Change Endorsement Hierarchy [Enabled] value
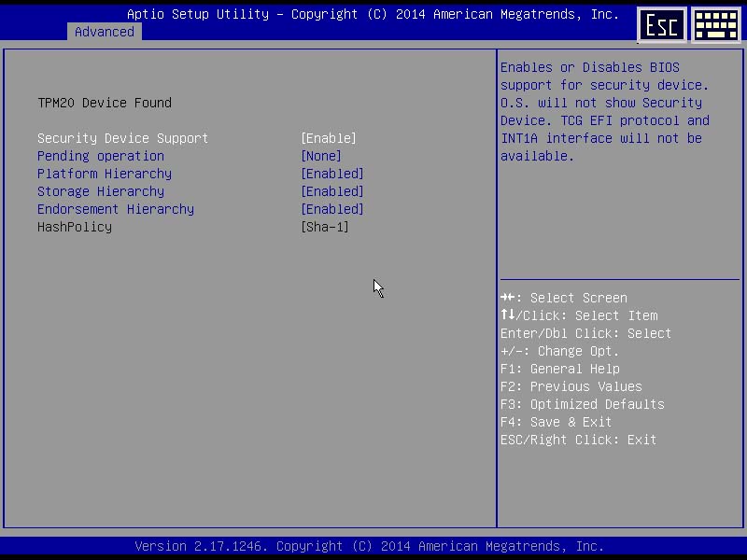The width and height of the screenshot is (747, 560). coord(332,209)
